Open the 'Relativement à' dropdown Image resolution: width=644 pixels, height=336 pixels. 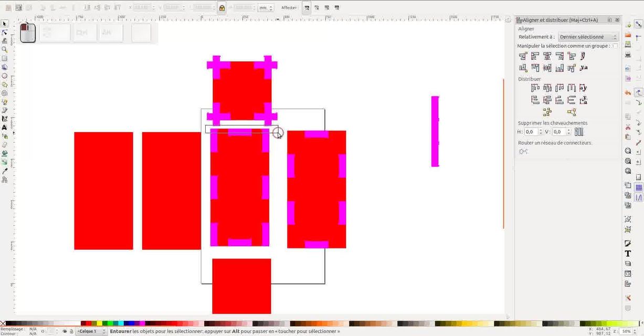[588, 37]
